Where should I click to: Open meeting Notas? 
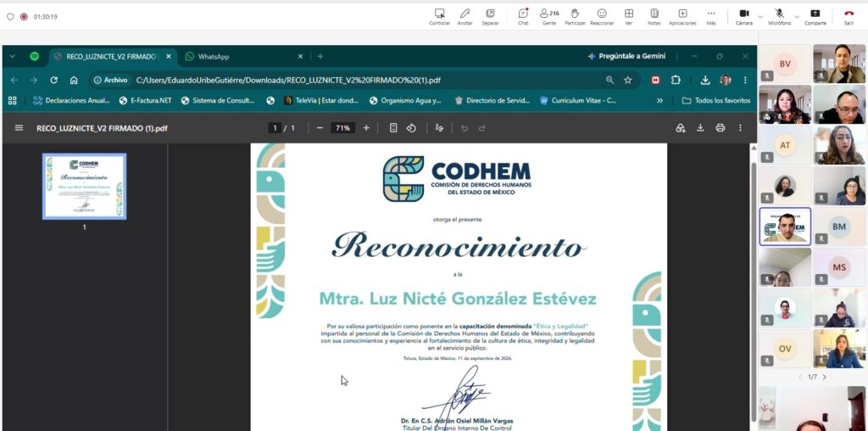pos(654,16)
